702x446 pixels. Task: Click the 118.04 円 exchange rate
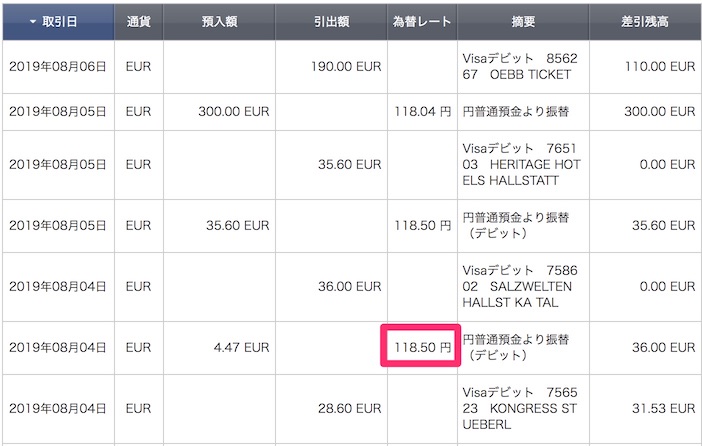tap(423, 112)
